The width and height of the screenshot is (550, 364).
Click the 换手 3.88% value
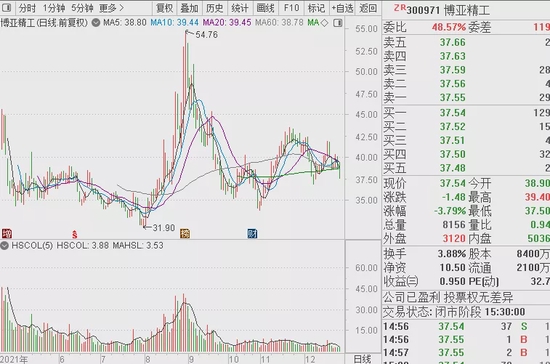(452, 254)
